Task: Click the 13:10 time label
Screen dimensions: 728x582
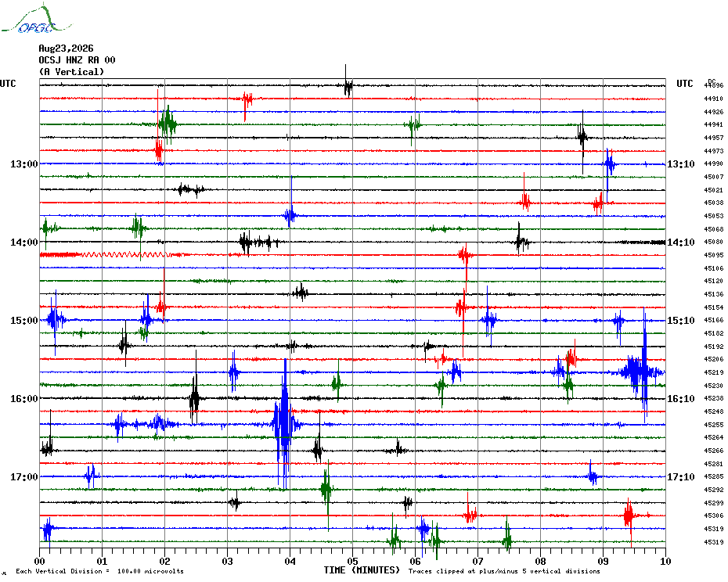Action: tap(681, 163)
